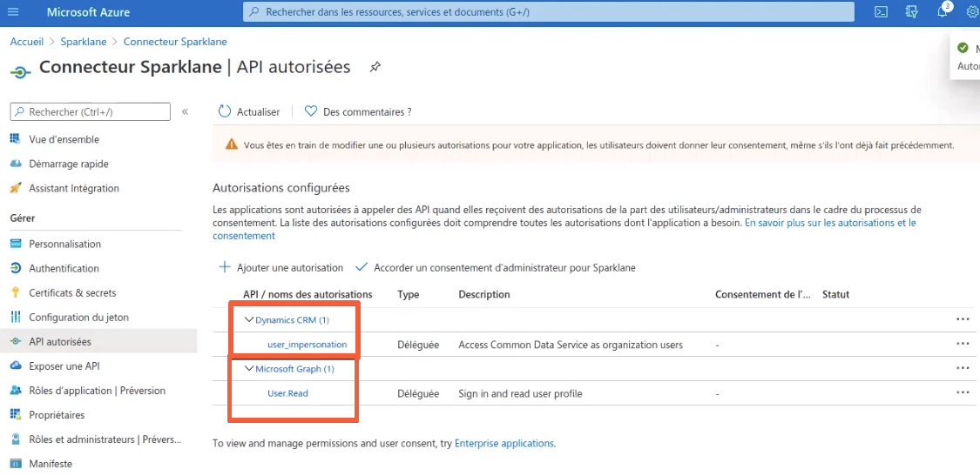
Task: Click the Démarrage rapide cloud icon
Action: [17, 164]
